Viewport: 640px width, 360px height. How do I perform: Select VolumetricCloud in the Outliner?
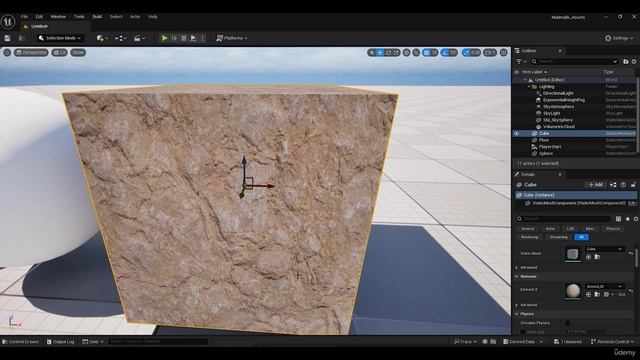pyautogui.click(x=559, y=127)
